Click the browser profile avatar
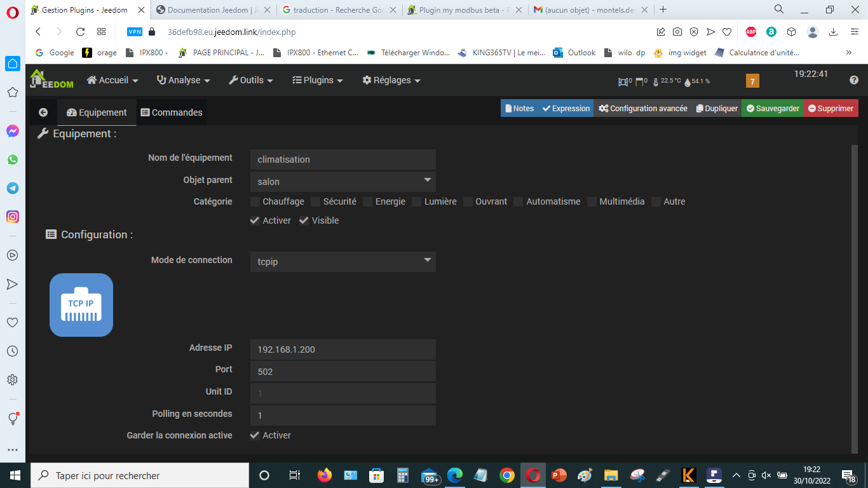 pyautogui.click(x=813, y=32)
